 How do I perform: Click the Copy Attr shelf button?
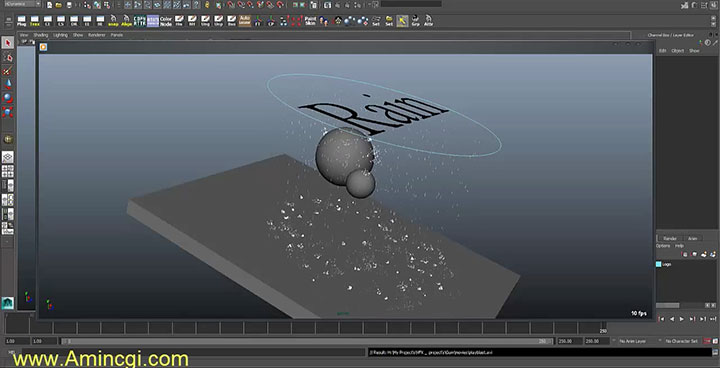[x=139, y=21]
